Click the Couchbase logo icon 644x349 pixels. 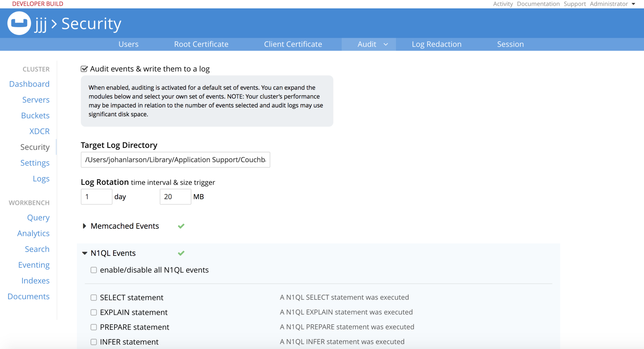[x=19, y=23]
